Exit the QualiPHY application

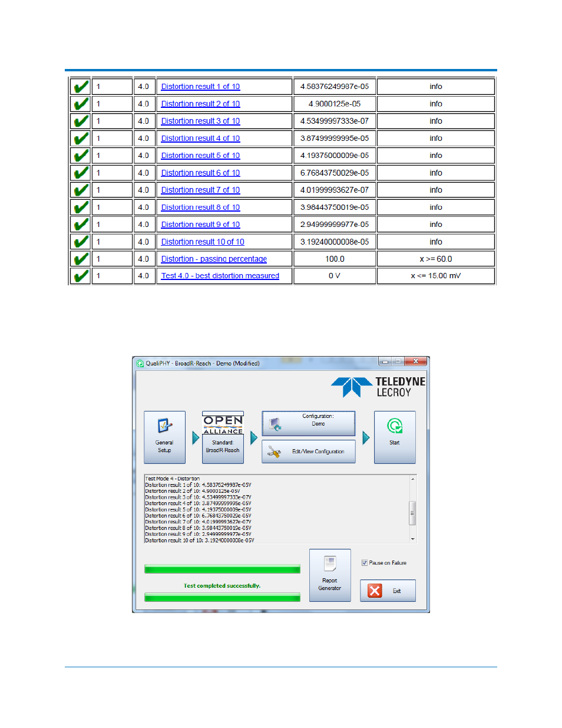[388, 590]
